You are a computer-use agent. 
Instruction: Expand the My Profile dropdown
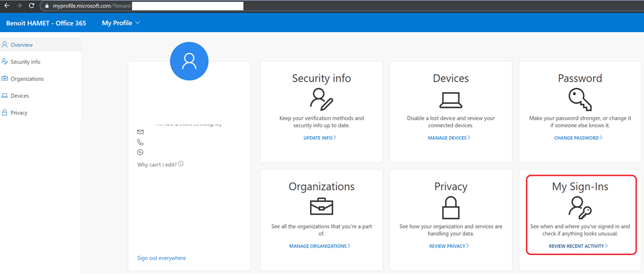coord(121,23)
